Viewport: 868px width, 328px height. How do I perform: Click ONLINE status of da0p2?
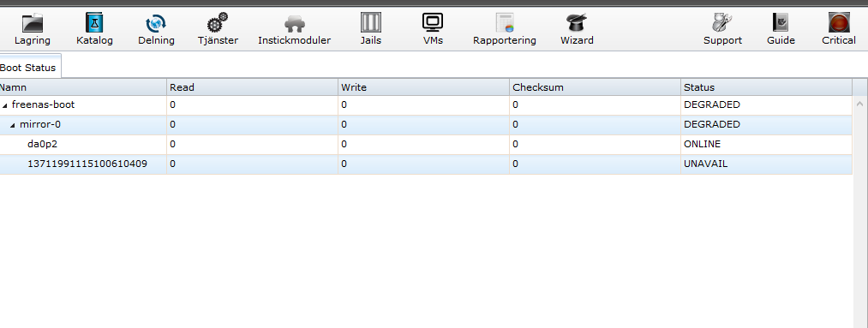pos(703,144)
